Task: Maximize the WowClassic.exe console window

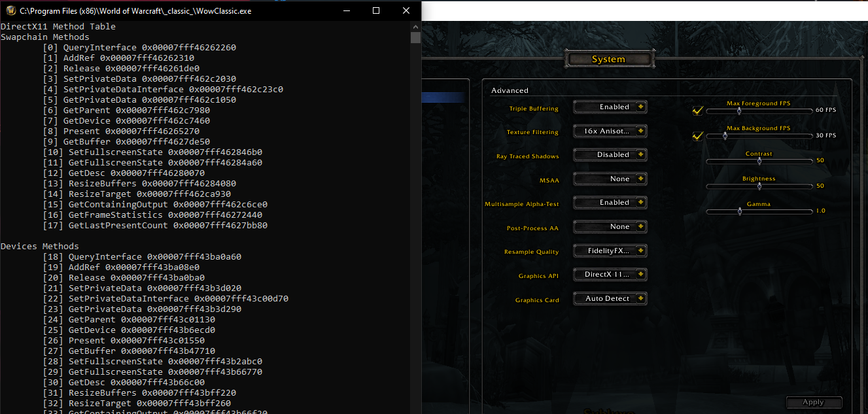Action: click(376, 10)
